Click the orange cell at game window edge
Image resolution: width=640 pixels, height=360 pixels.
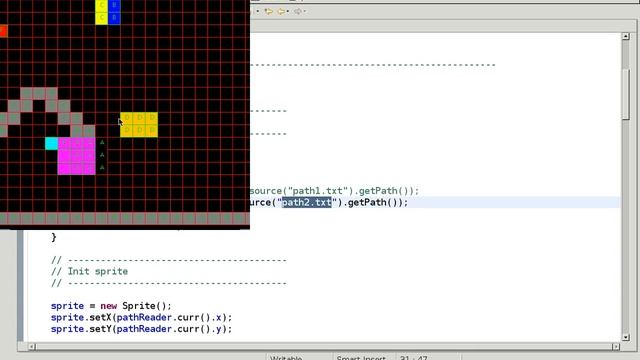click(3, 31)
